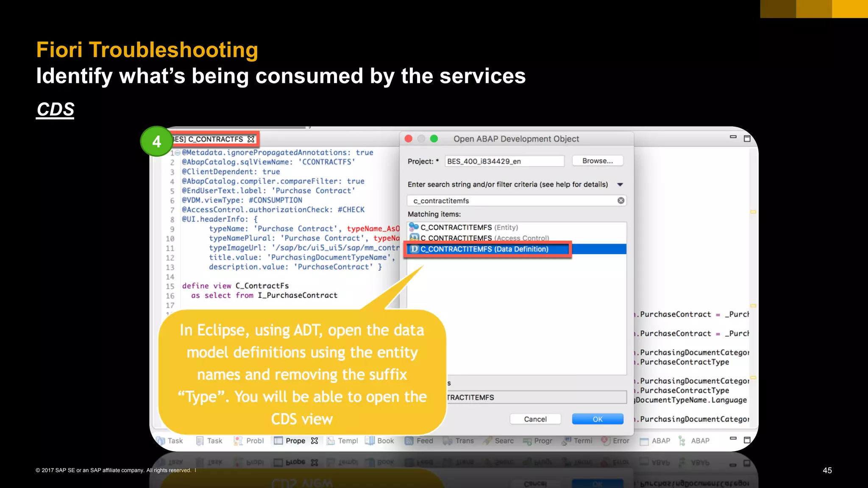868x488 pixels.
Task: Maximize the bottom view panel
Action: 747,440
